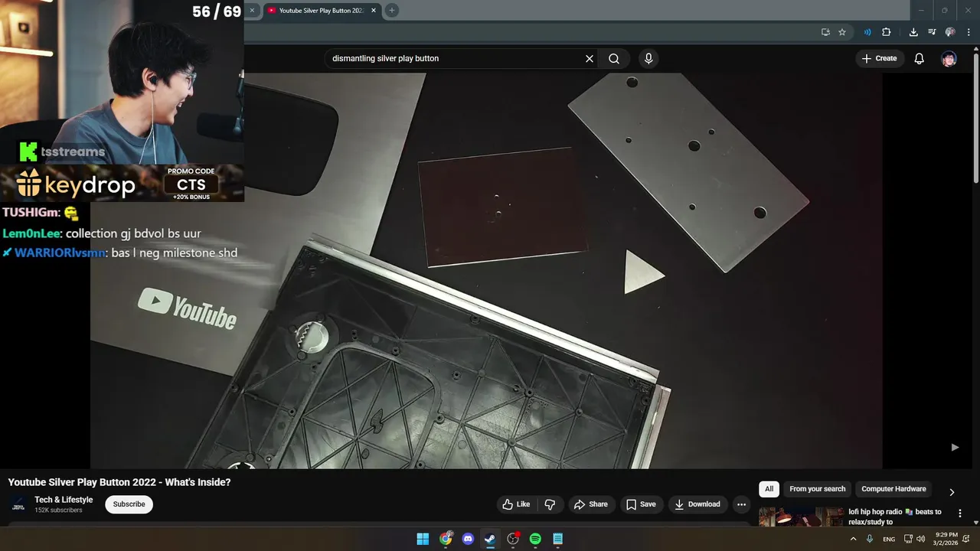The height and width of the screenshot is (551, 980).
Task: Select the All filter chip
Action: (769, 489)
